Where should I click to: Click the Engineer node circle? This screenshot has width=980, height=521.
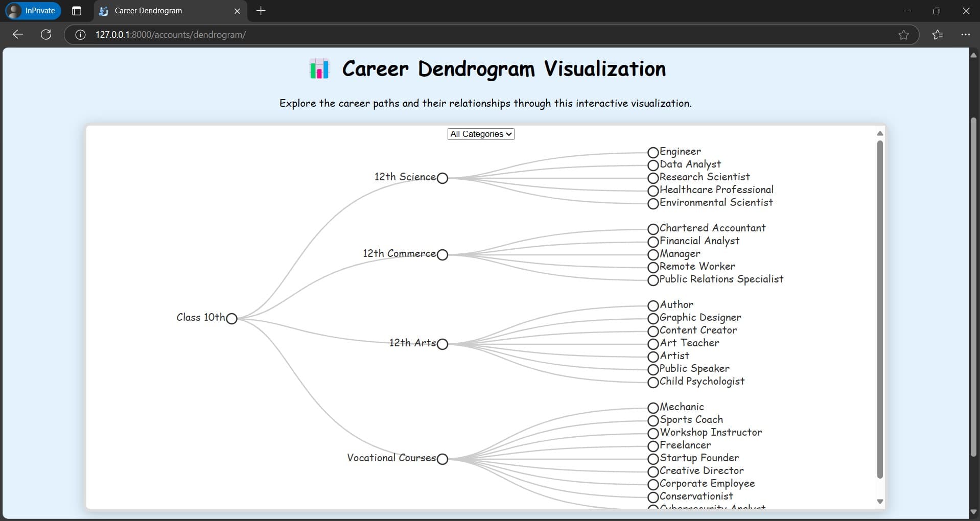coord(653,153)
